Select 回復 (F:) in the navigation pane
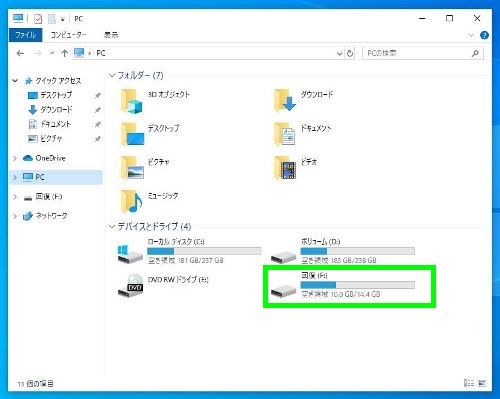 pyautogui.click(x=43, y=197)
